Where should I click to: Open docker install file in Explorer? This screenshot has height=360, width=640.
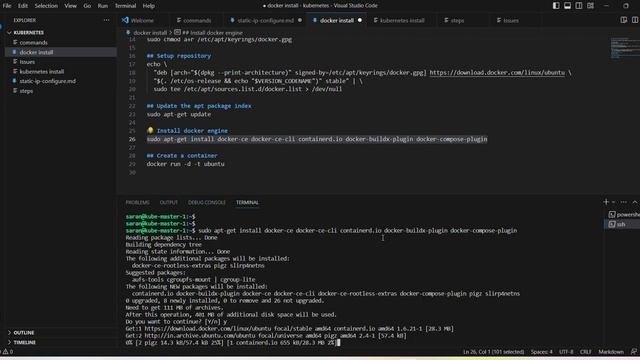coord(36,52)
